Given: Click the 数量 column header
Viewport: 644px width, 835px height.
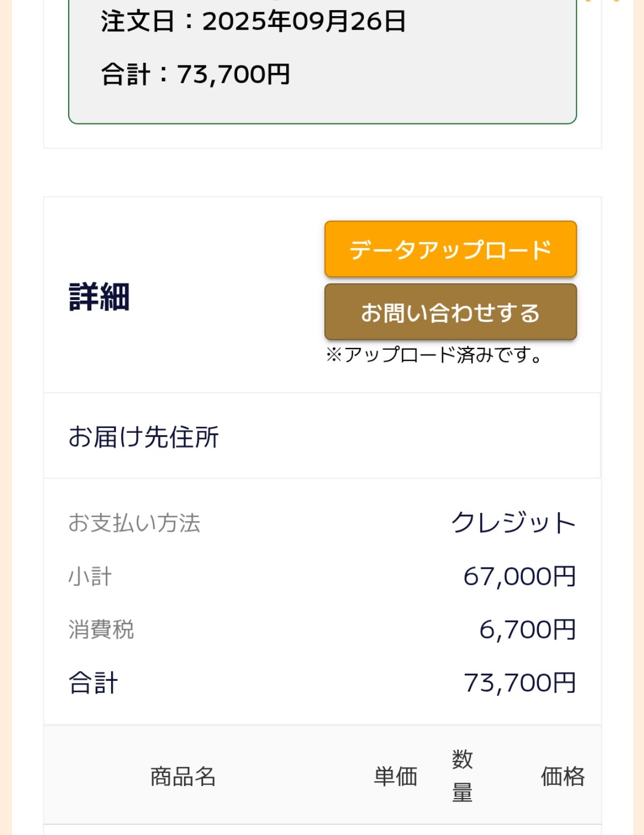Looking at the screenshot, I should coord(462,775).
